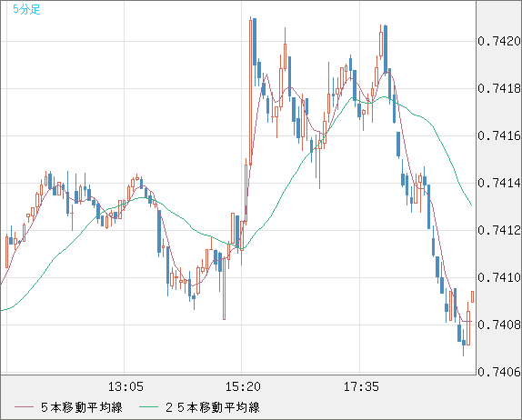Click the ２５本移動平均線 legend text

[x=213, y=407]
